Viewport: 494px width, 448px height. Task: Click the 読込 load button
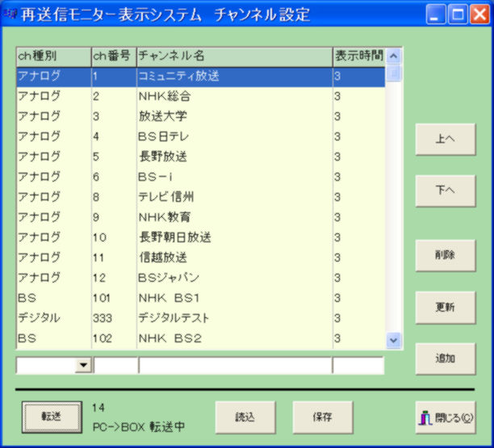pyautogui.click(x=245, y=417)
